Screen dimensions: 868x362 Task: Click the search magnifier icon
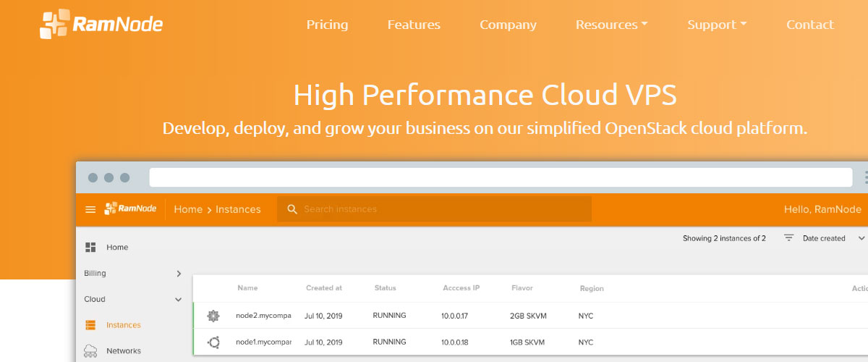pos(292,209)
